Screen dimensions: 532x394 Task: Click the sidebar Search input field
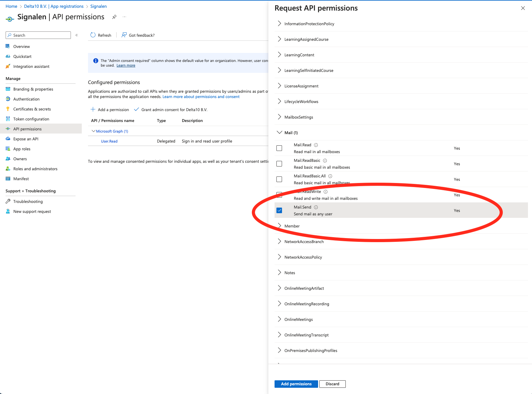pos(40,35)
